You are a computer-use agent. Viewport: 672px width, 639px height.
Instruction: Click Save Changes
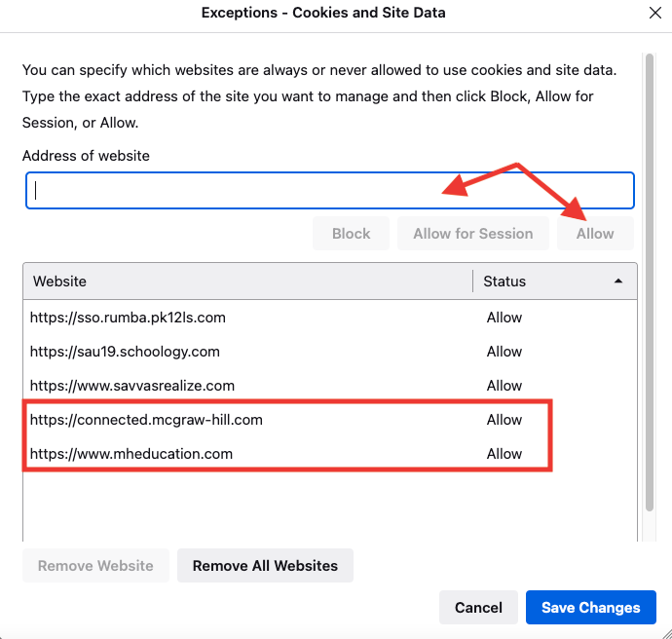[591, 607]
